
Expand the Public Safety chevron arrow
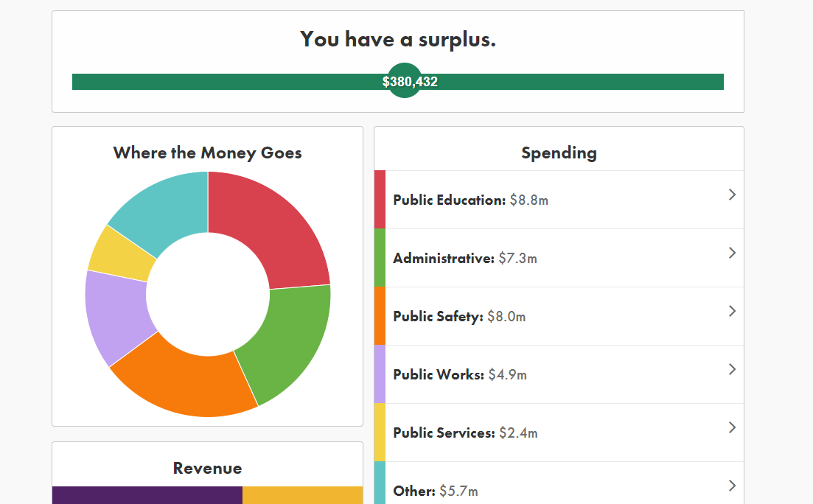(732, 311)
